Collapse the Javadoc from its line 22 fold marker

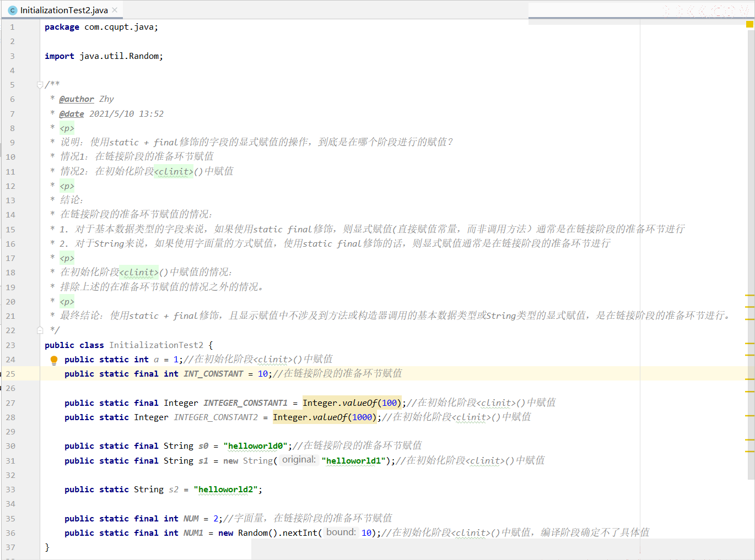(x=40, y=330)
